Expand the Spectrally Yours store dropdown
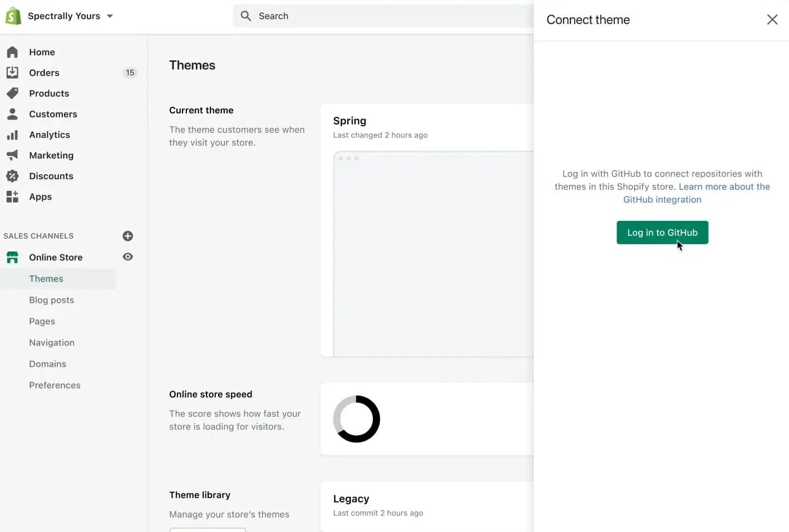The width and height of the screenshot is (789, 532). point(110,16)
